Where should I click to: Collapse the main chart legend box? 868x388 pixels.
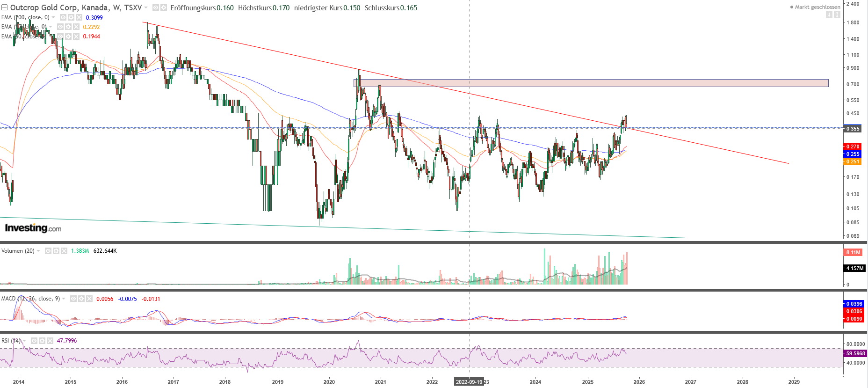click(4, 8)
